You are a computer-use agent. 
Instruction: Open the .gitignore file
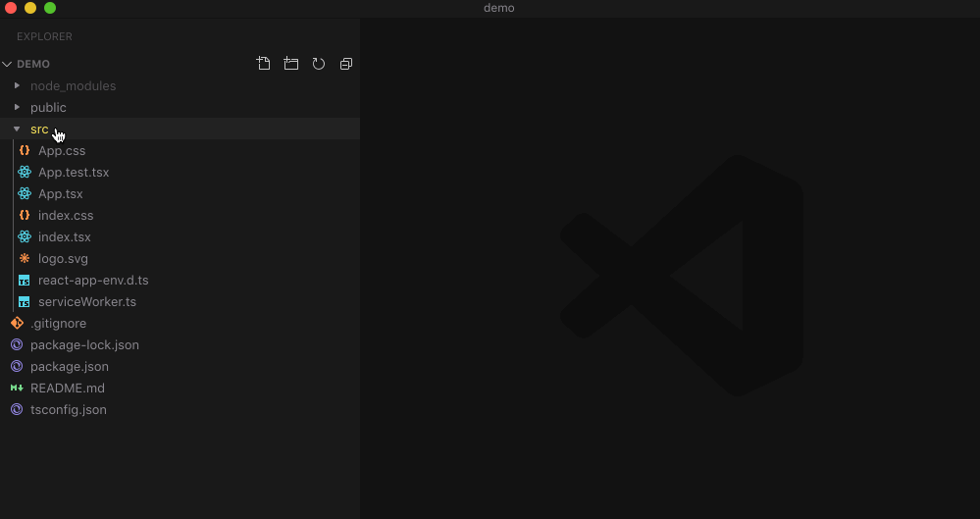coord(58,324)
